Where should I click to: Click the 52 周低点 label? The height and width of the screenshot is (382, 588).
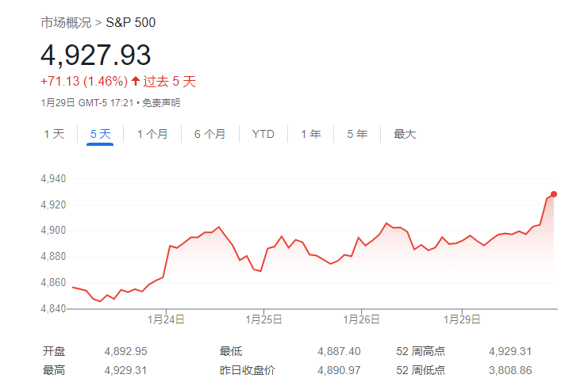[421, 370]
